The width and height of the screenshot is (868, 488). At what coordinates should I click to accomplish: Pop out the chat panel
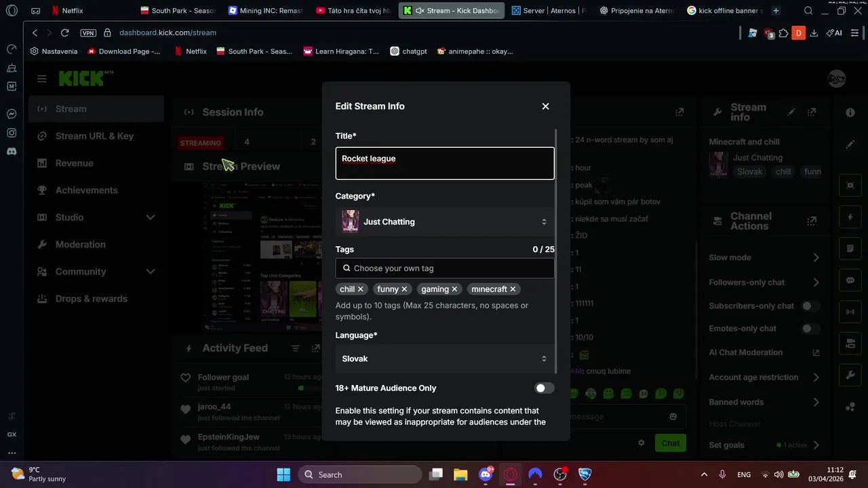[x=679, y=112]
